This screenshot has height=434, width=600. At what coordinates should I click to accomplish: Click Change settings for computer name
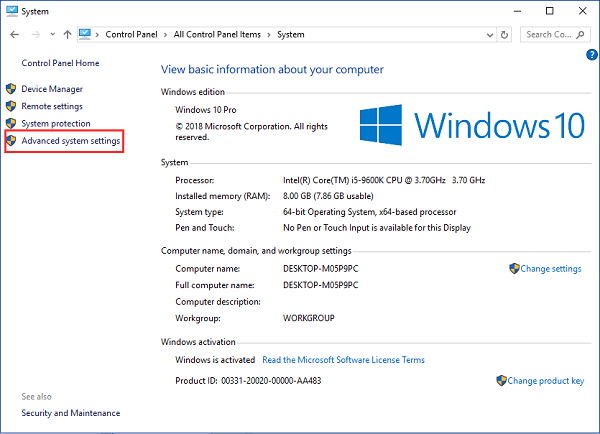(x=551, y=269)
